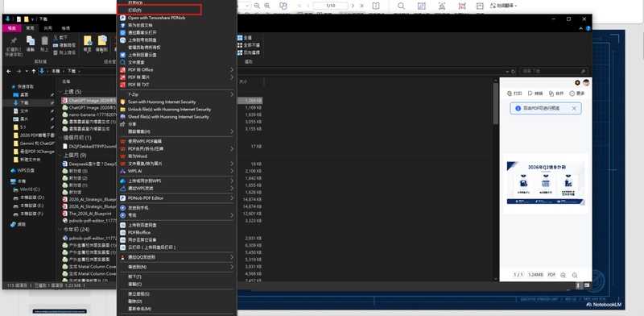Select file nano-banana-17778207
The width and height of the screenshot is (644, 316).
click(x=89, y=114)
